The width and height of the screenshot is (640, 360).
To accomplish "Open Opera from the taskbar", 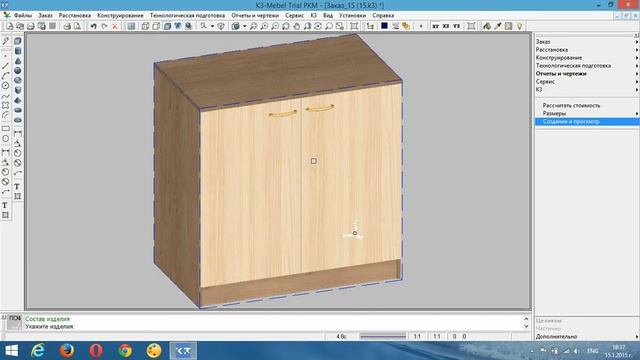I will (96, 351).
